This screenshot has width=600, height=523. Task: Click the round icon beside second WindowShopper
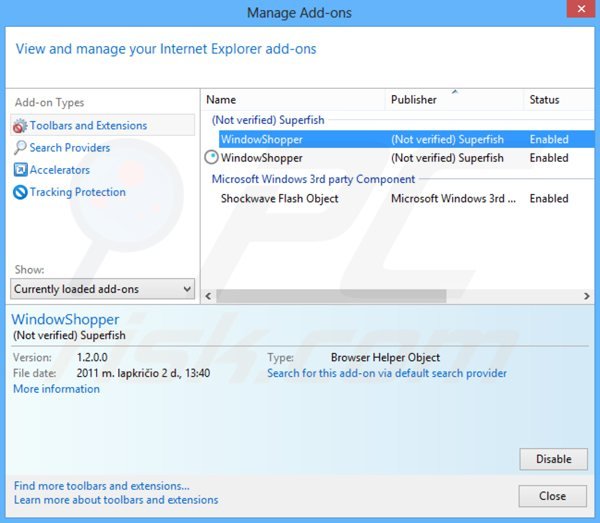coord(211,157)
